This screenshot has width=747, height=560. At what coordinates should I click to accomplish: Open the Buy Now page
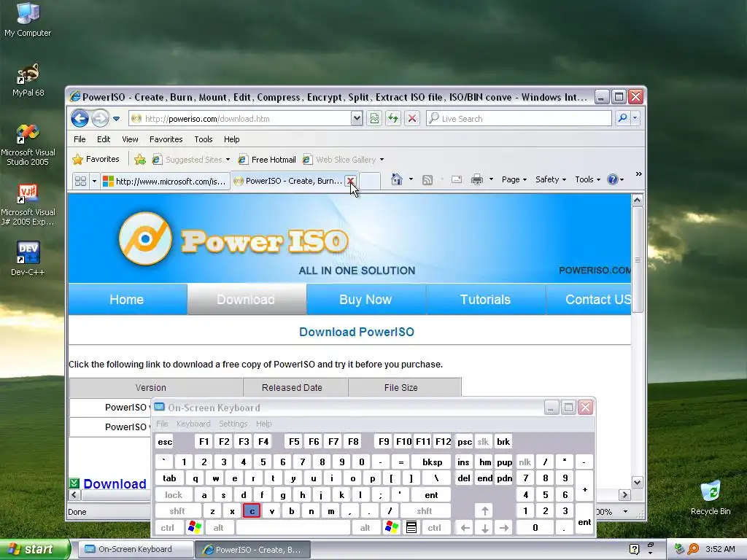(365, 300)
